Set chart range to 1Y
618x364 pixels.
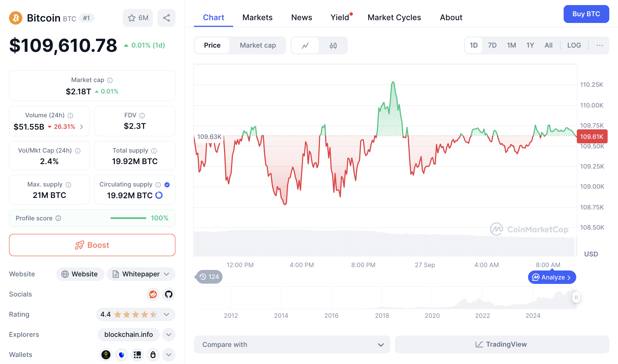530,45
